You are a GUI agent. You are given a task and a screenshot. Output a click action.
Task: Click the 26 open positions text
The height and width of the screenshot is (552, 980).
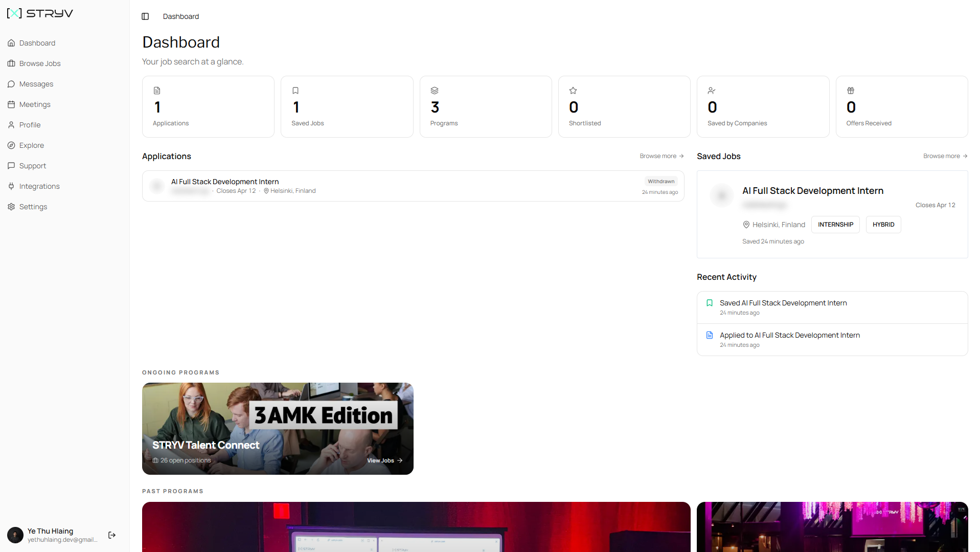coord(186,460)
